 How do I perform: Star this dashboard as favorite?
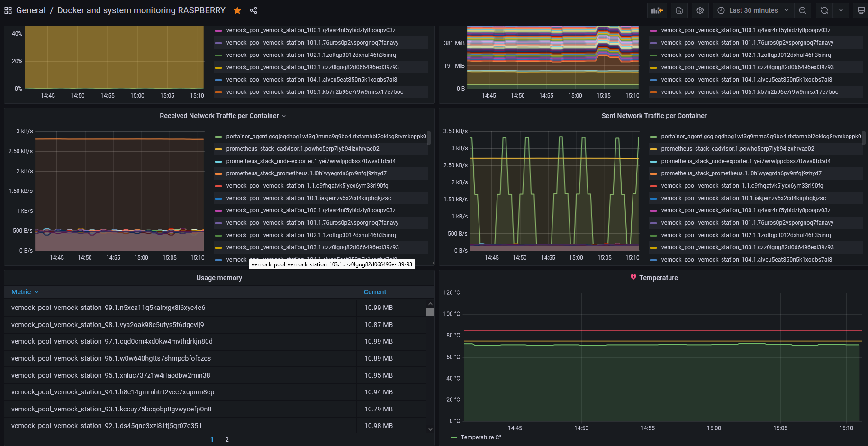click(237, 10)
